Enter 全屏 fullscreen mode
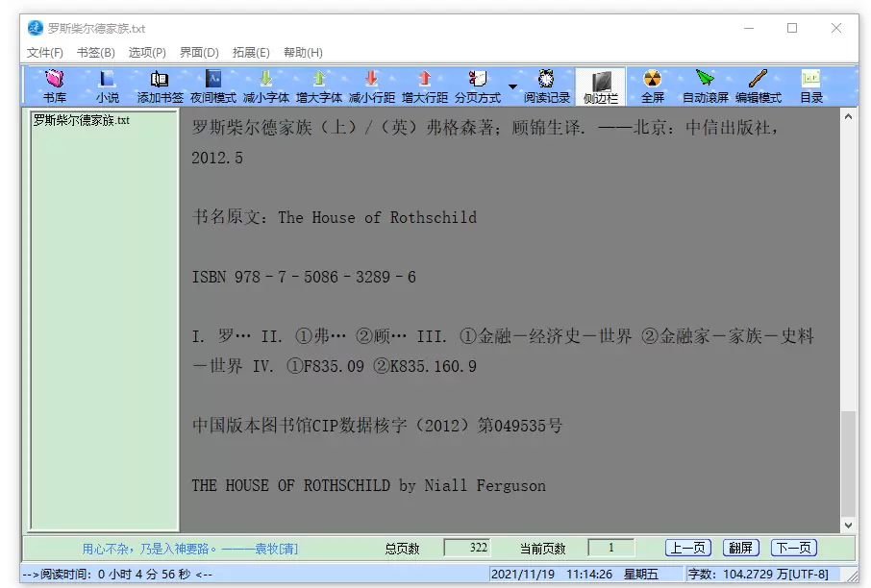 (x=653, y=86)
